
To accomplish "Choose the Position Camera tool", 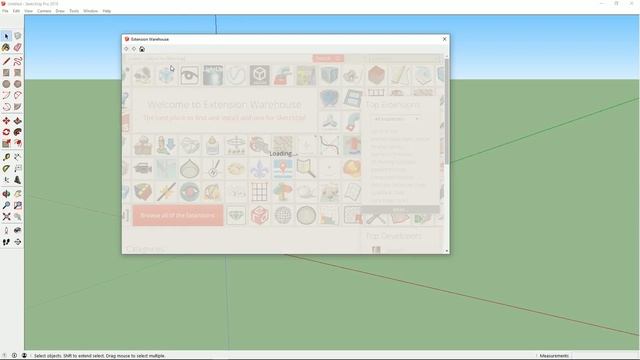I will tap(6, 231).
